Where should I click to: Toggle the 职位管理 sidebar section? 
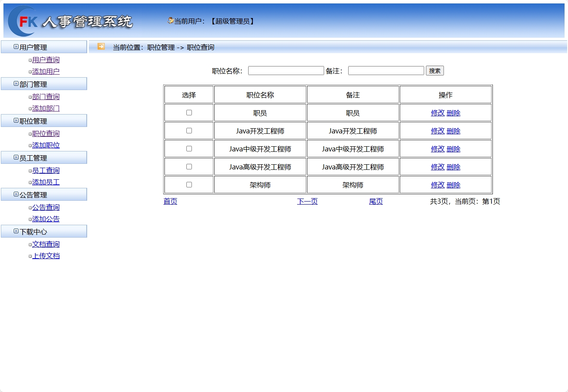44,121
